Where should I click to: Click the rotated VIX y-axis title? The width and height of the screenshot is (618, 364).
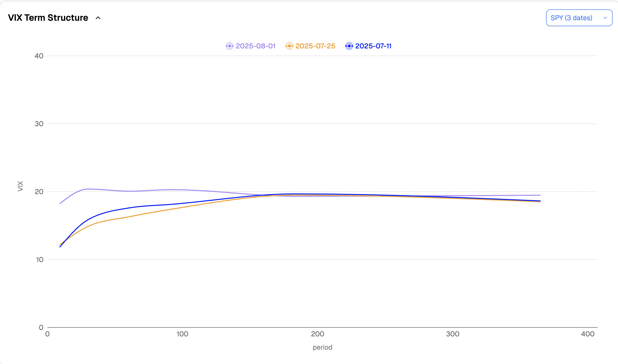tap(20, 186)
